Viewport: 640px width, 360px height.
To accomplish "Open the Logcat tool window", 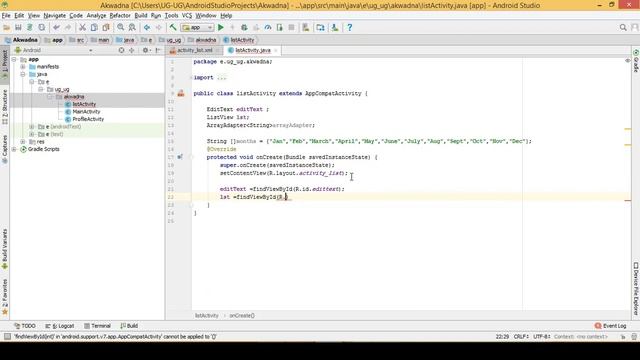I will (x=60, y=326).
